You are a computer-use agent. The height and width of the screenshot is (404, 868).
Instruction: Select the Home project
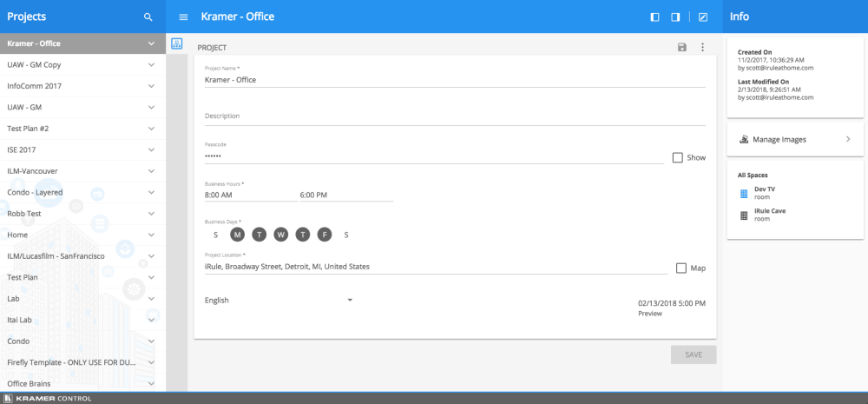82,235
